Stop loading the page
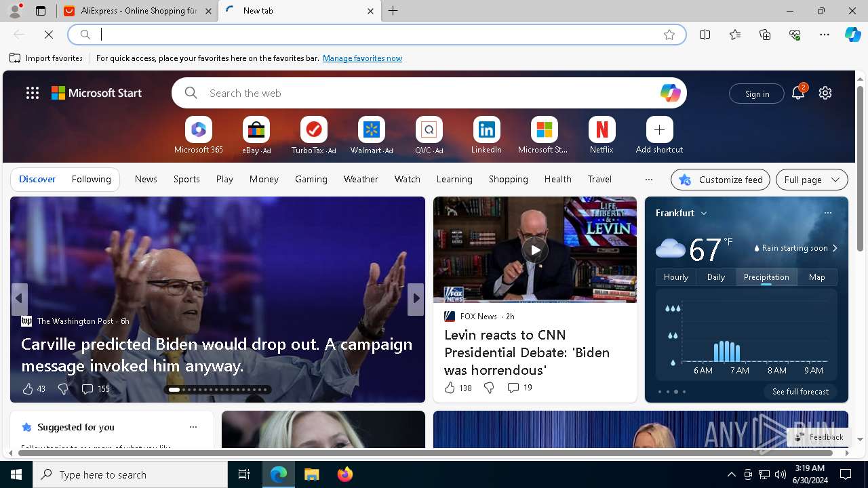The width and height of the screenshot is (868, 488). (49, 35)
